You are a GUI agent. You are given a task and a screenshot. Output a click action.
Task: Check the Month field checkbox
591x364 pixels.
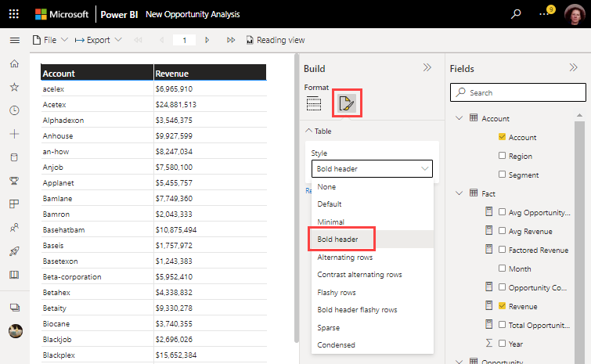click(502, 268)
